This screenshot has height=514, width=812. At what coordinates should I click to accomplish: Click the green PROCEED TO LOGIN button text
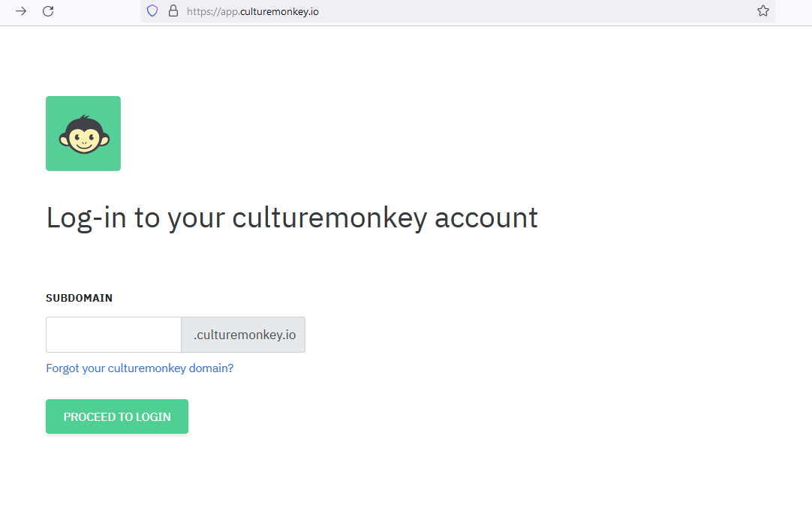coord(116,416)
